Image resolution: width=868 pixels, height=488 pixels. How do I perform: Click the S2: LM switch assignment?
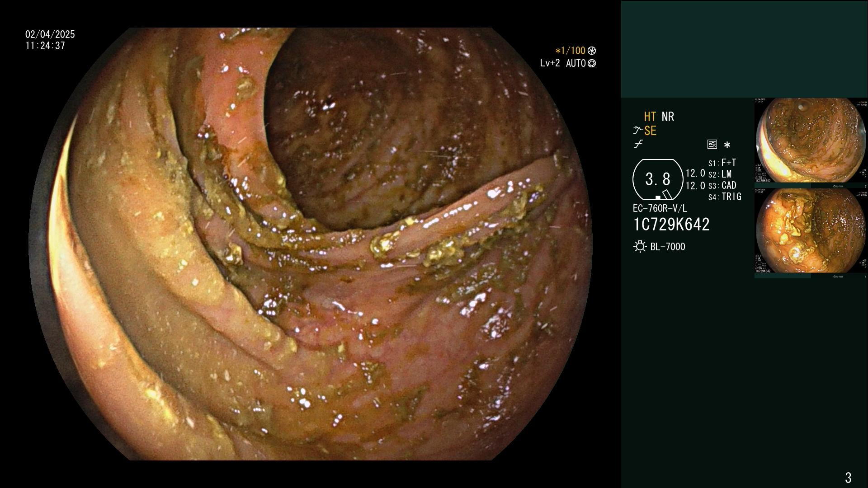tap(720, 174)
